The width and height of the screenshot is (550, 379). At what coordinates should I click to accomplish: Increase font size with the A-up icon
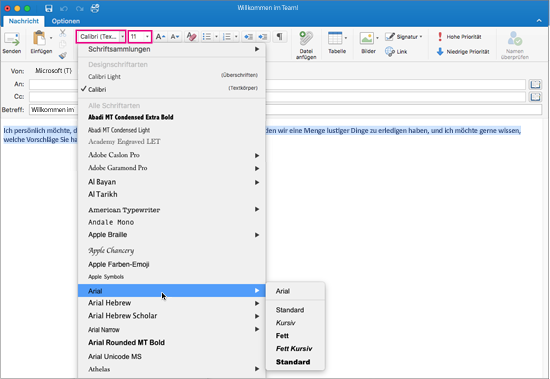tap(160, 36)
